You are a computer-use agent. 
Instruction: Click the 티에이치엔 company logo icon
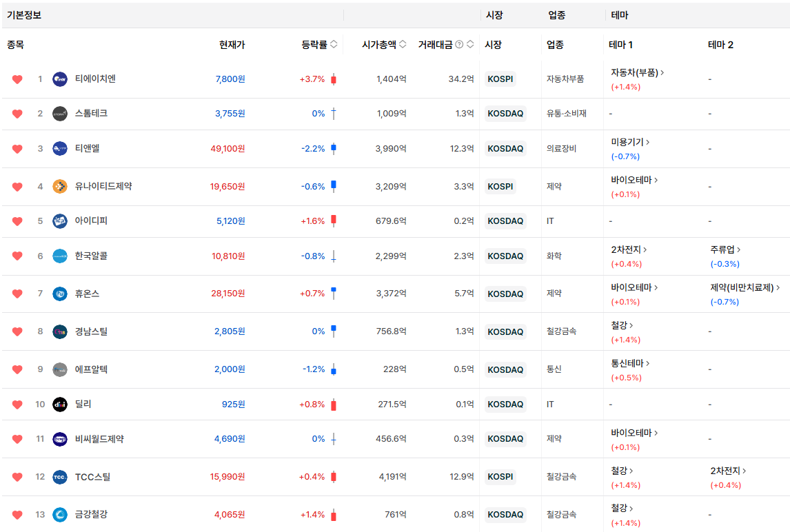[60, 79]
